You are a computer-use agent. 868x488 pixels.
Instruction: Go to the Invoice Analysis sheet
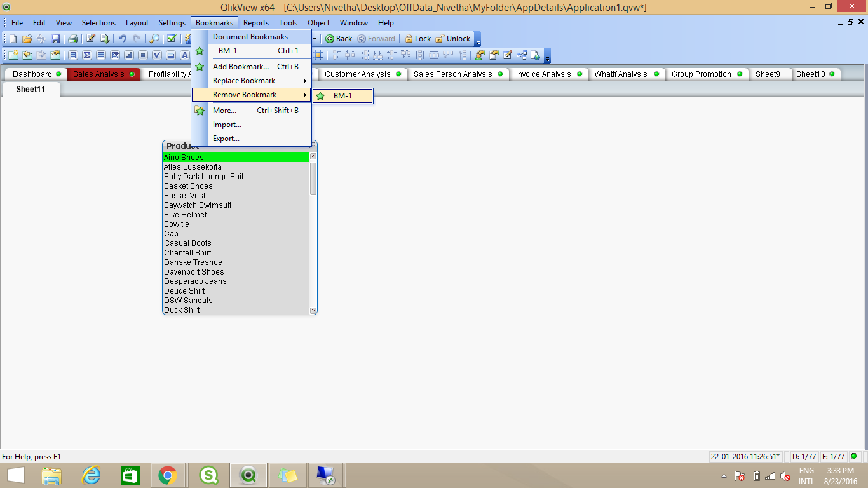(x=549, y=74)
